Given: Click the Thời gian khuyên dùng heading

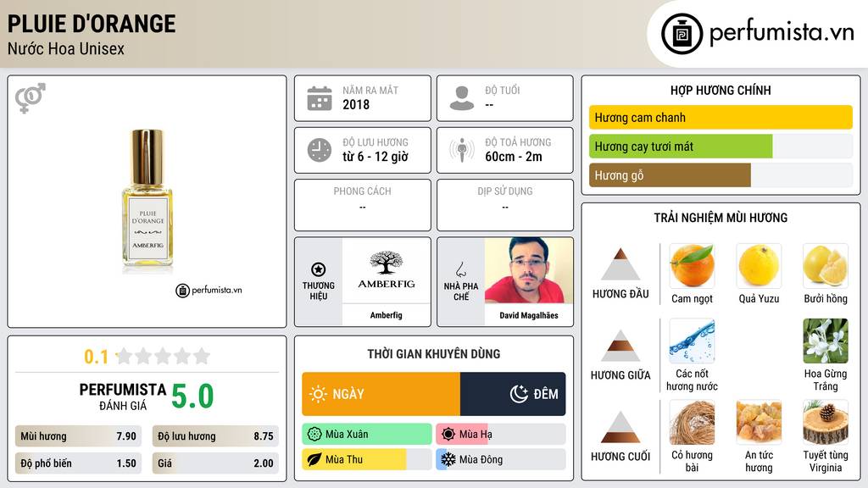Looking at the screenshot, I should 434,353.
